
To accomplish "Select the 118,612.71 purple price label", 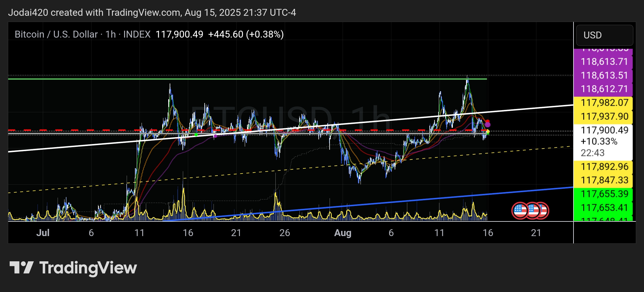I will click(x=603, y=89).
